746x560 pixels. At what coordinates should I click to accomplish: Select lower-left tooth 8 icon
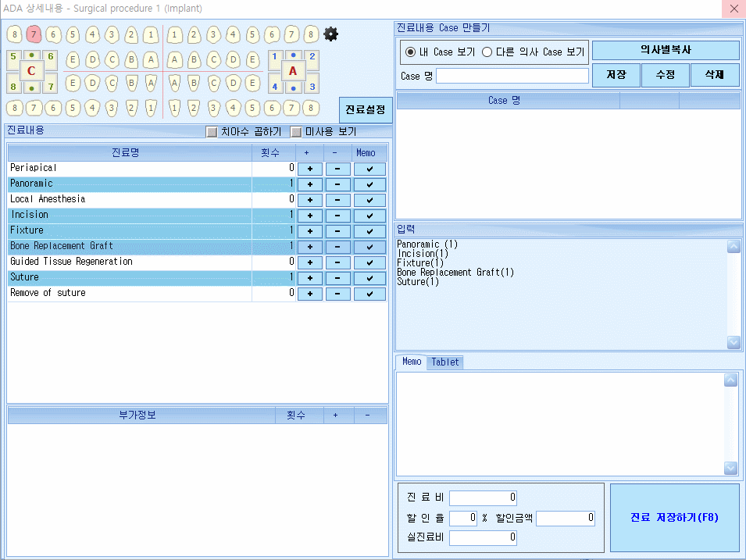coord(15,108)
